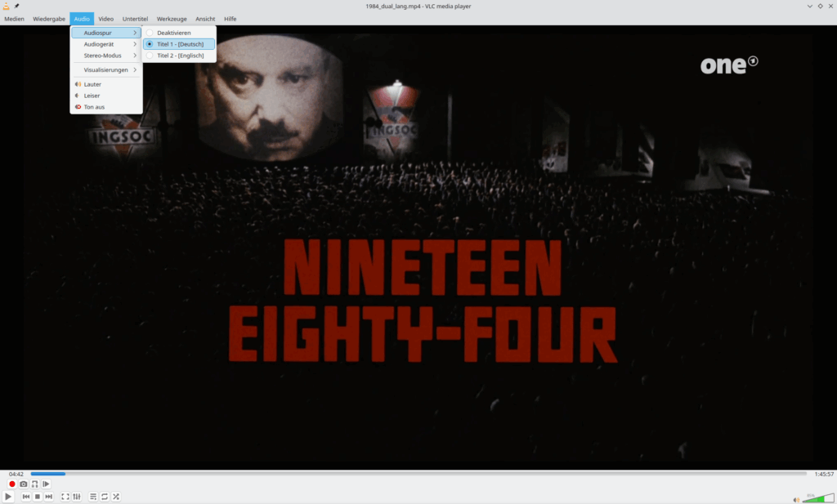Toggle fullscreen mode
Viewport: 837px width, 504px height.
65,497
